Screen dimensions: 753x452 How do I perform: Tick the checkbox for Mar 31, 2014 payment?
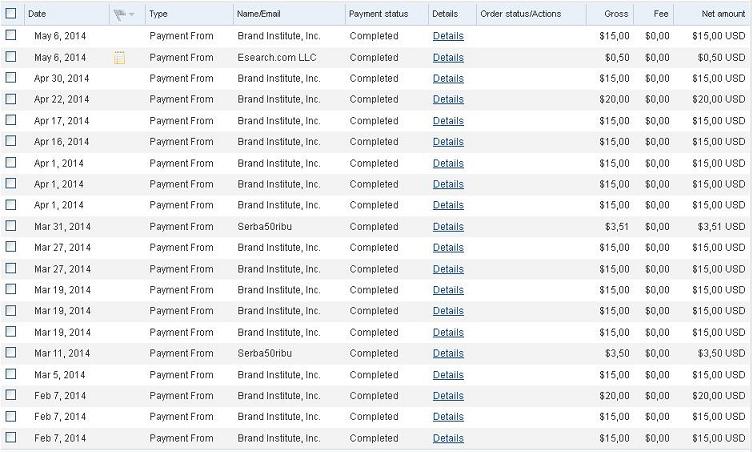(11, 226)
